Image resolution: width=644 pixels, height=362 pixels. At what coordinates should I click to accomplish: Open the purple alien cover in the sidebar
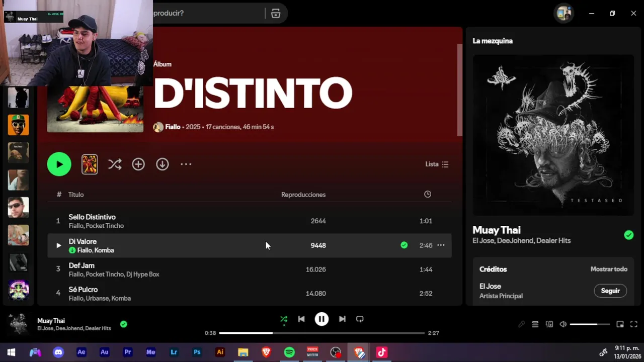click(19, 290)
